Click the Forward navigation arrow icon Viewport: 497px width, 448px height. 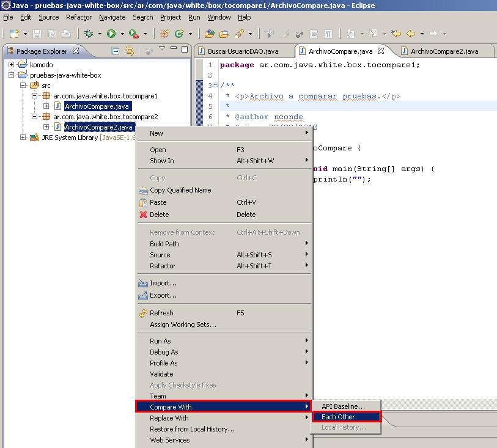433,34
